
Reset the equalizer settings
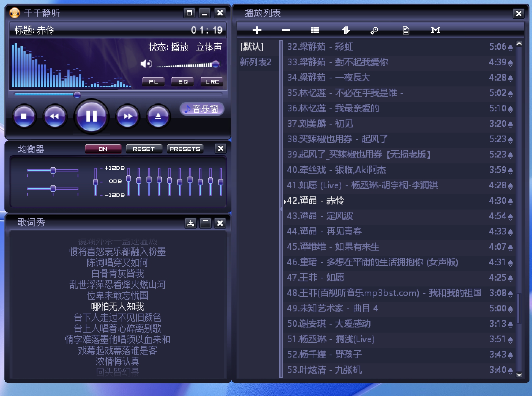pyautogui.click(x=144, y=149)
